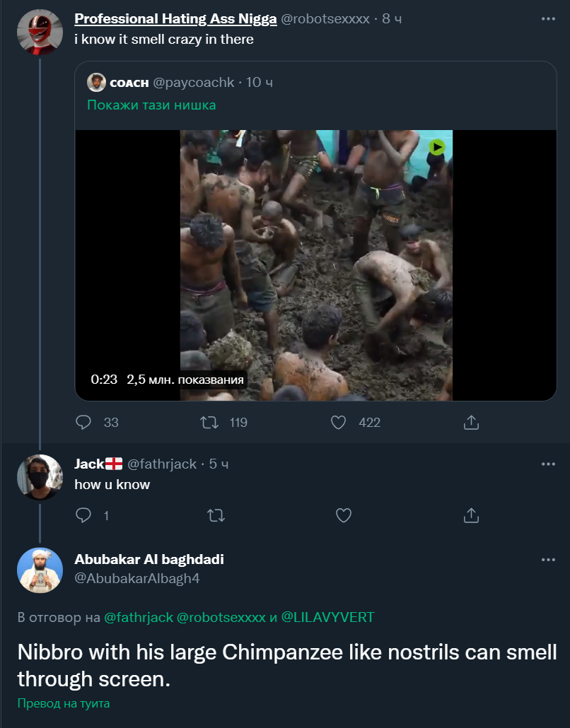Open Abubakar Al baghdadi profile avatar
This screenshot has height=728, width=570.
(40, 570)
